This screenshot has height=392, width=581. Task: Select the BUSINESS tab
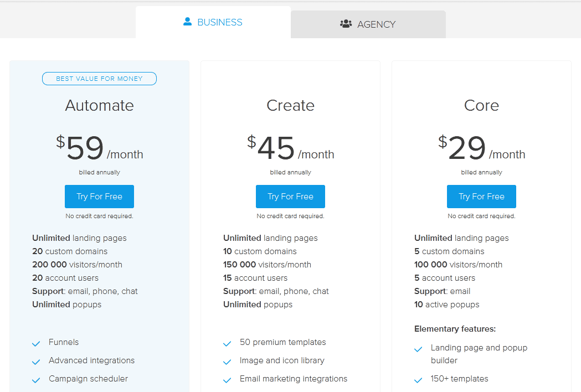pyautogui.click(x=213, y=22)
